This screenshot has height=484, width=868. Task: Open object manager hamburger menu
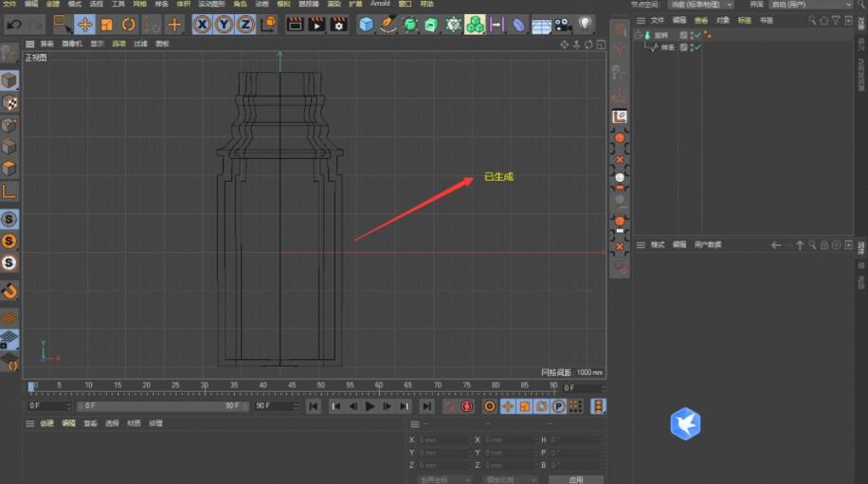[x=641, y=21]
